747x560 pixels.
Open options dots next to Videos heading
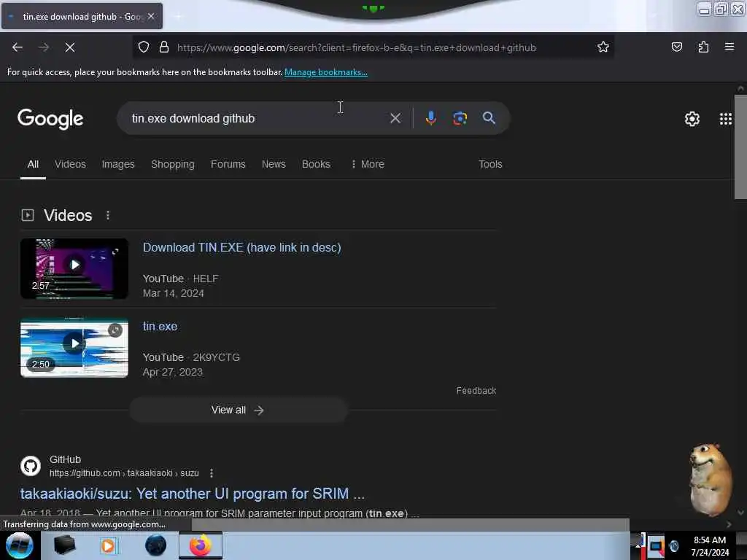tap(108, 215)
